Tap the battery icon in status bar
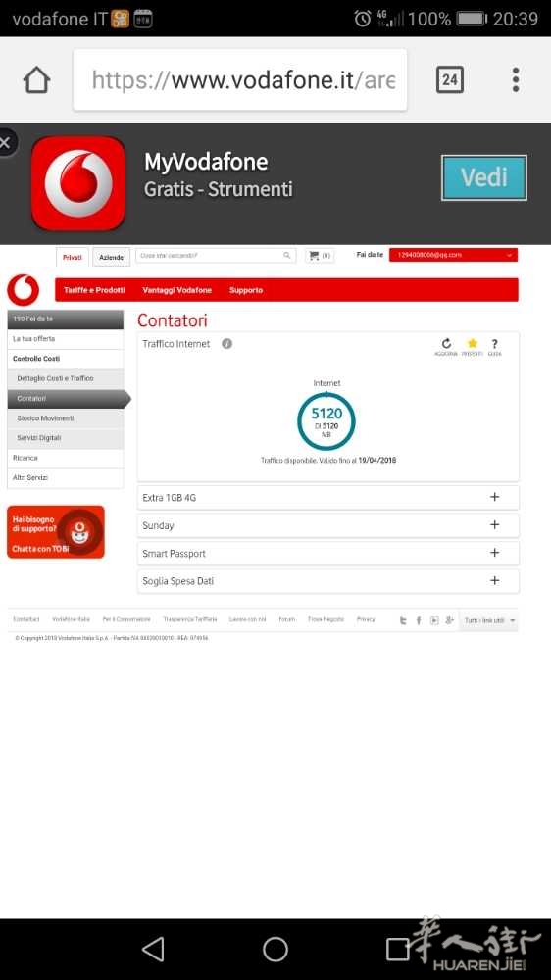 tap(472, 18)
